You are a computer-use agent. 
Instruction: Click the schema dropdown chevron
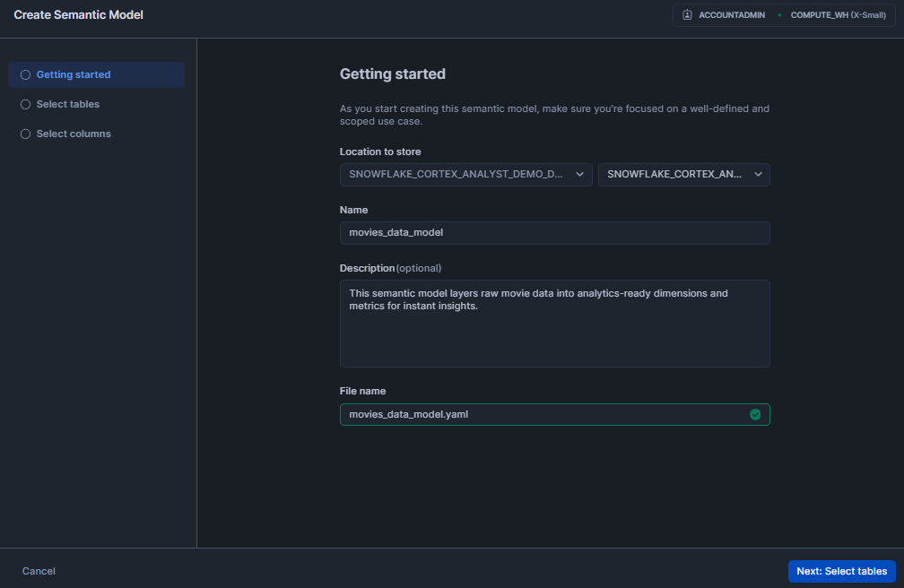760,174
